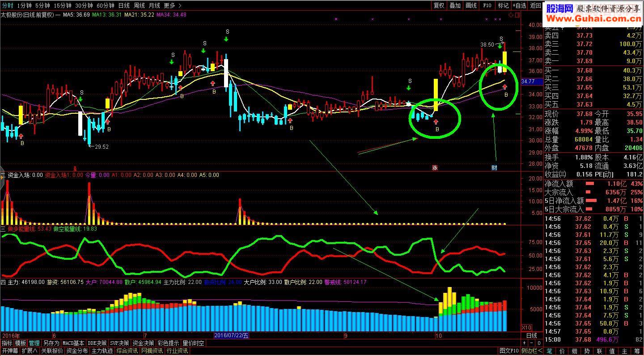The image size is (644, 356).
Task: Open F10 company info
Action: coord(487,5)
